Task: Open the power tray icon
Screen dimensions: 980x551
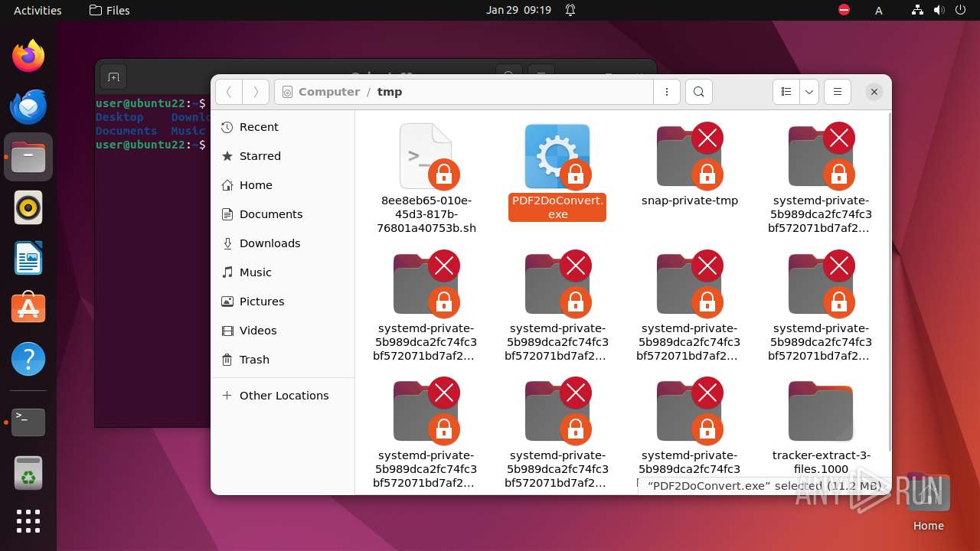Action: pos(959,10)
